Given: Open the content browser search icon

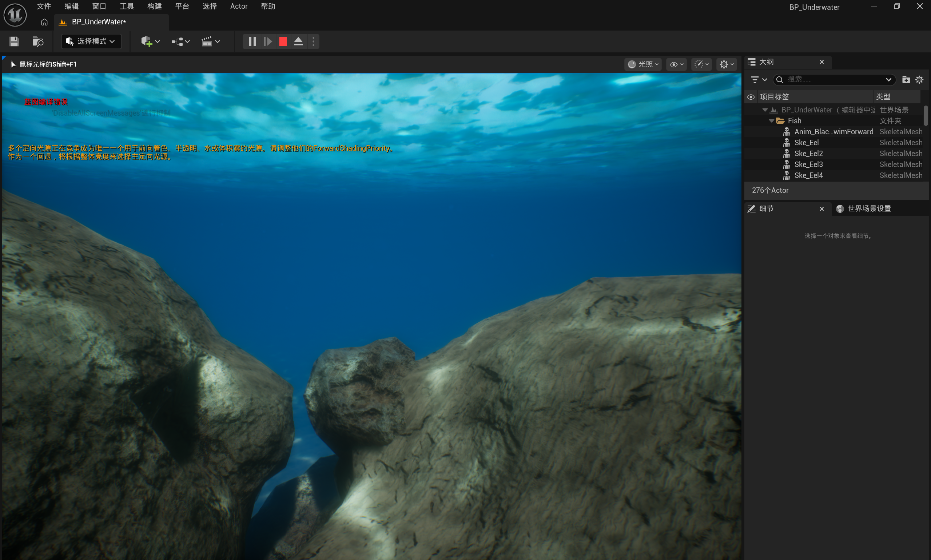Looking at the screenshot, I should (38, 41).
